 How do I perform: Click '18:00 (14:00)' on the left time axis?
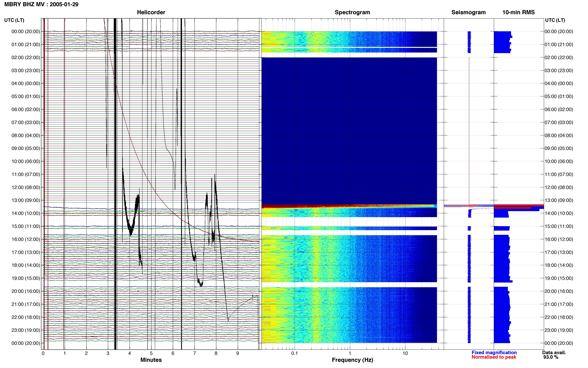[26, 265]
